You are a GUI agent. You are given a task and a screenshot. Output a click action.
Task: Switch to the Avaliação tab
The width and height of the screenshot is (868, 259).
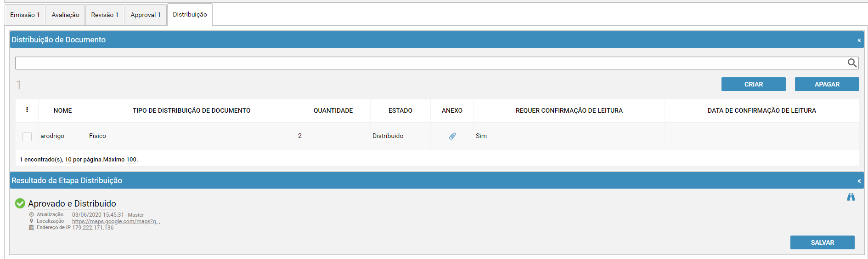[65, 15]
